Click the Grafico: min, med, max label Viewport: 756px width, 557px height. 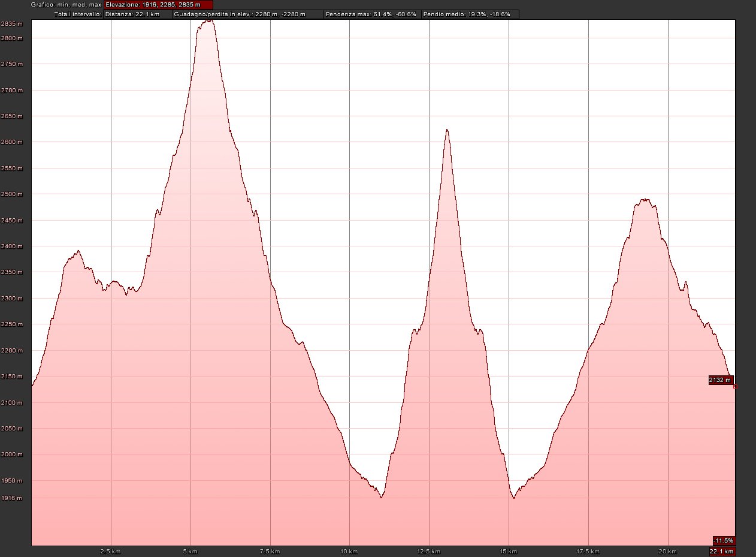[x=66, y=5]
